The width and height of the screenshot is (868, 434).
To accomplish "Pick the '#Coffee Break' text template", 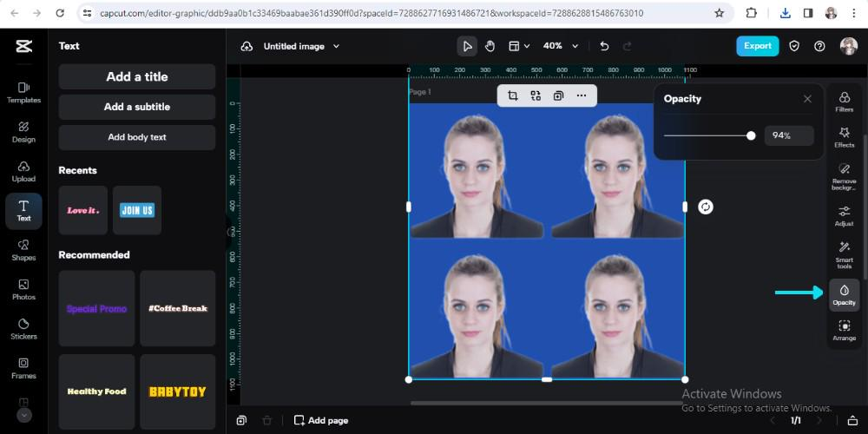I will (x=178, y=308).
